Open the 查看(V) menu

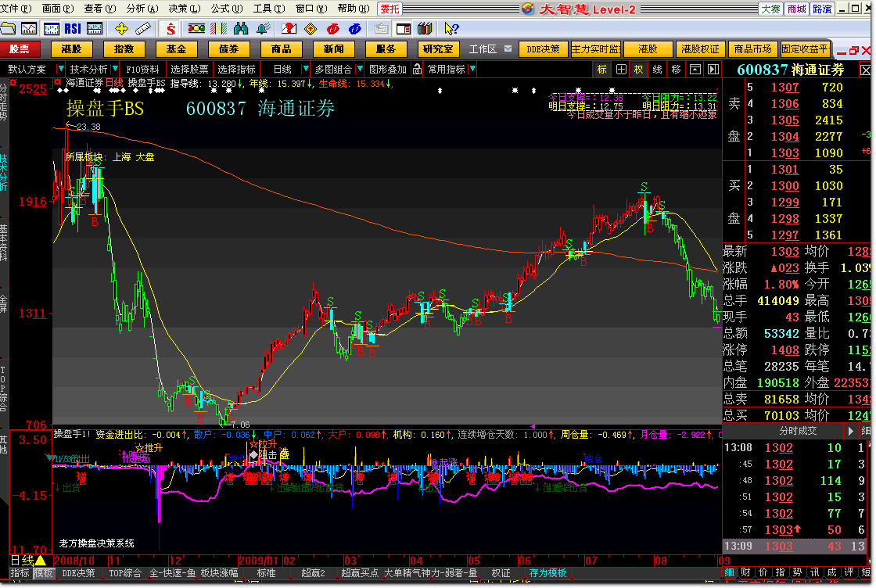pyautogui.click(x=100, y=9)
